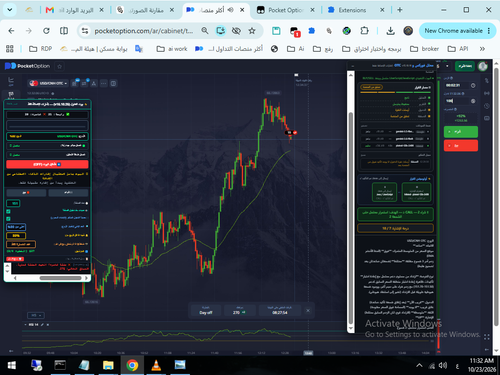Click New Chrome available update button
The height and width of the screenshot is (375, 500).
tap(457, 31)
